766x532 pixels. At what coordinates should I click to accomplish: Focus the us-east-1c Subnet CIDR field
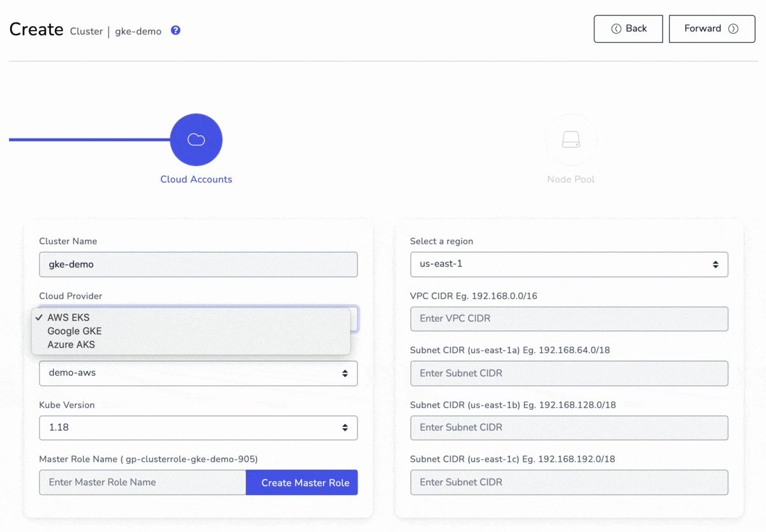(569, 482)
